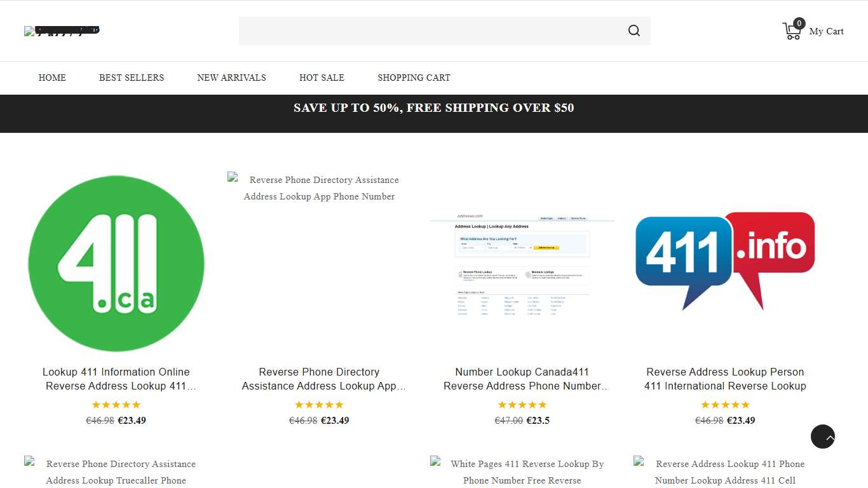Open the green 411.ca product image
This screenshot has height=488, width=868.
(116, 263)
